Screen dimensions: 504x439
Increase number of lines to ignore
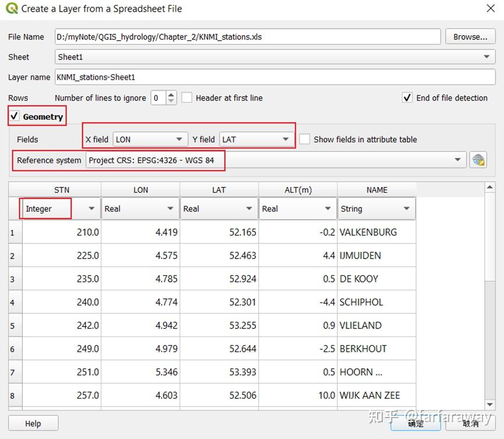171,94
